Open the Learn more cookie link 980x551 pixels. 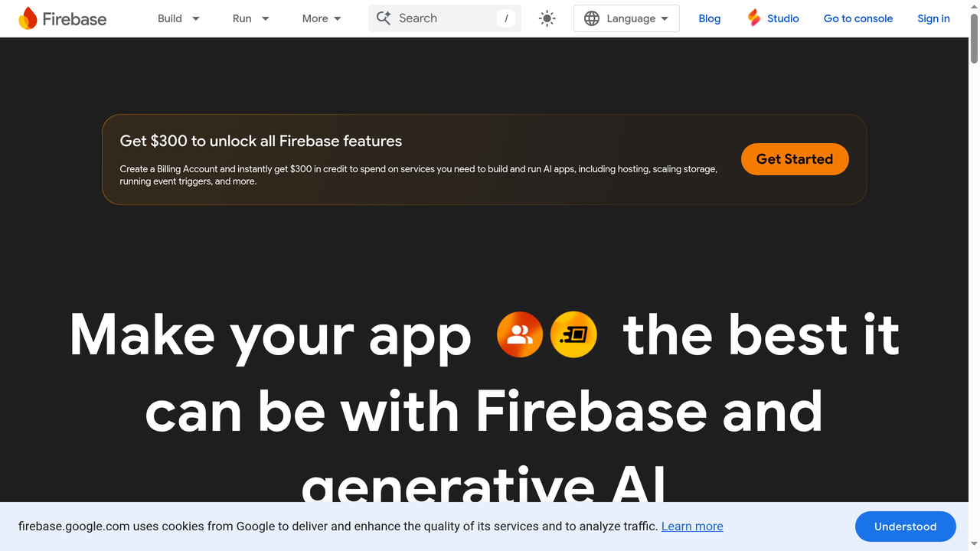[x=691, y=527]
